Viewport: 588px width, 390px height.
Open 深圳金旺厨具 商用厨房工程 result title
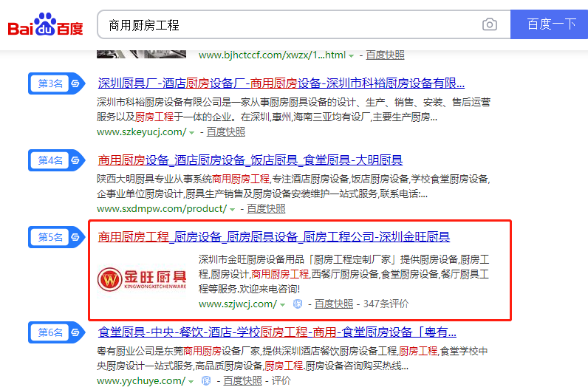coord(274,237)
